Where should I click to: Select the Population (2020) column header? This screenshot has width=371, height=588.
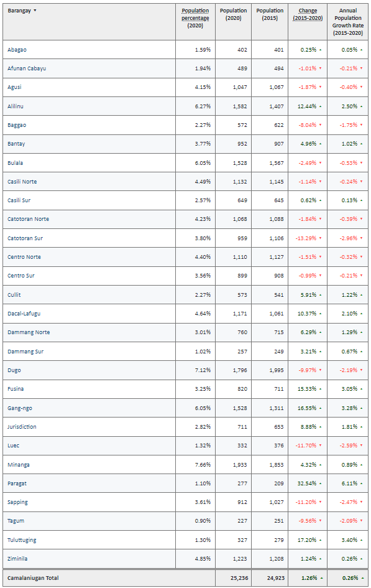point(233,14)
